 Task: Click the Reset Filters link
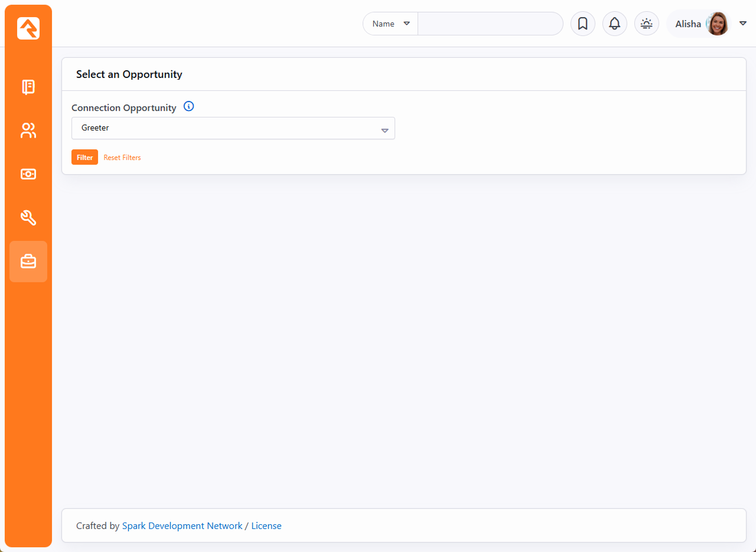point(122,158)
